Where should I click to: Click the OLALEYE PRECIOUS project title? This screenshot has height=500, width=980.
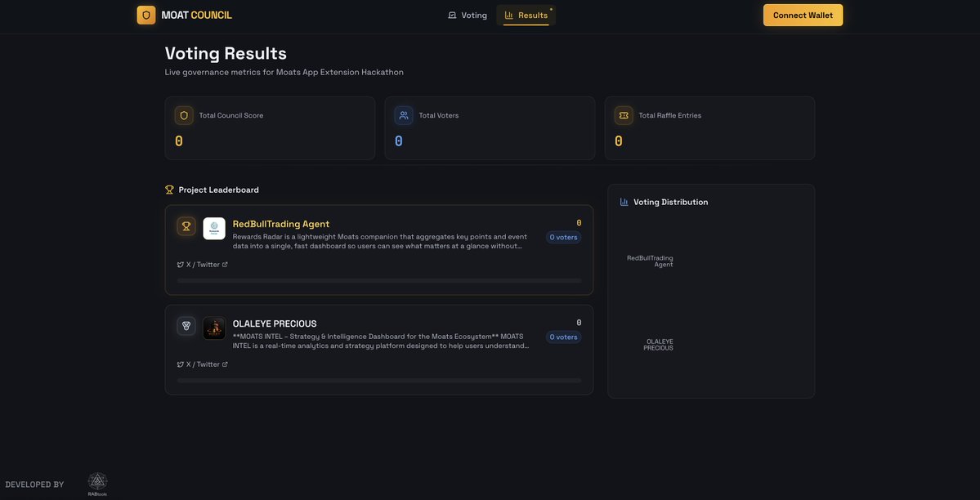click(x=275, y=324)
